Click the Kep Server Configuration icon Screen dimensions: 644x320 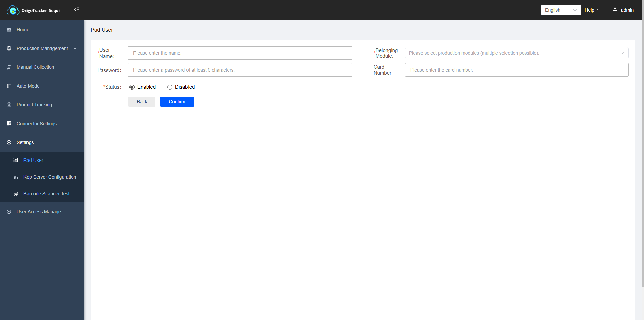16,177
